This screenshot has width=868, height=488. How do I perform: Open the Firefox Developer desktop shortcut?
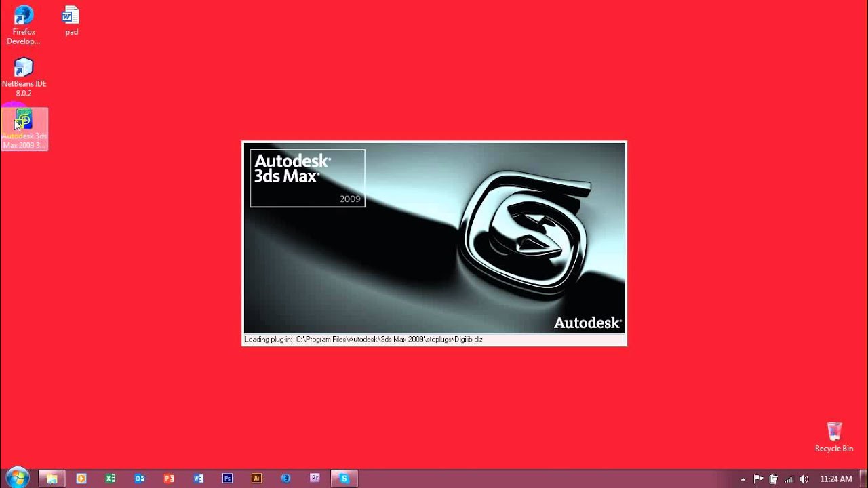[24, 25]
